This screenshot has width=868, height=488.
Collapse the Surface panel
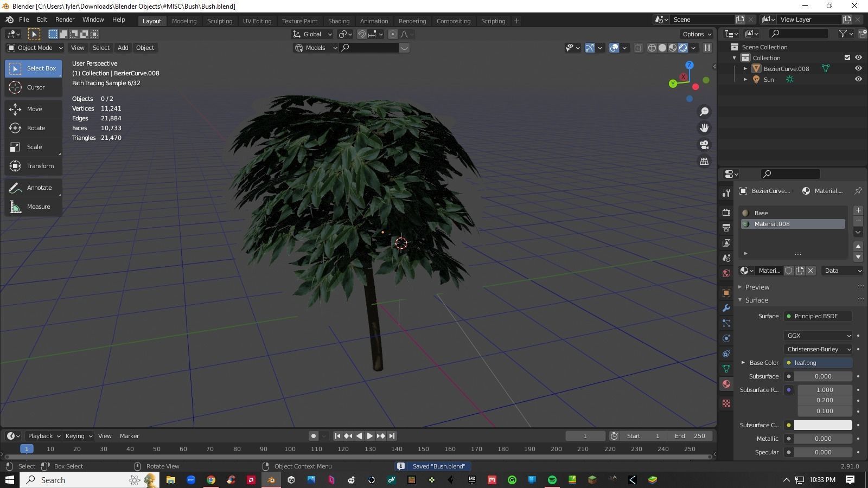(x=756, y=300)
